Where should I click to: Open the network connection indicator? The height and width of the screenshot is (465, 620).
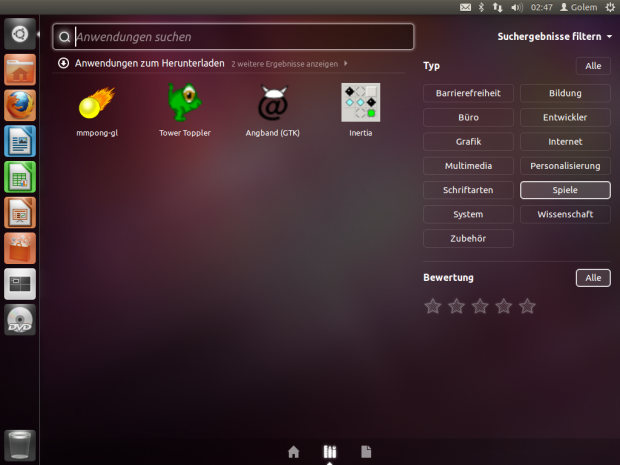click(497, 7)
